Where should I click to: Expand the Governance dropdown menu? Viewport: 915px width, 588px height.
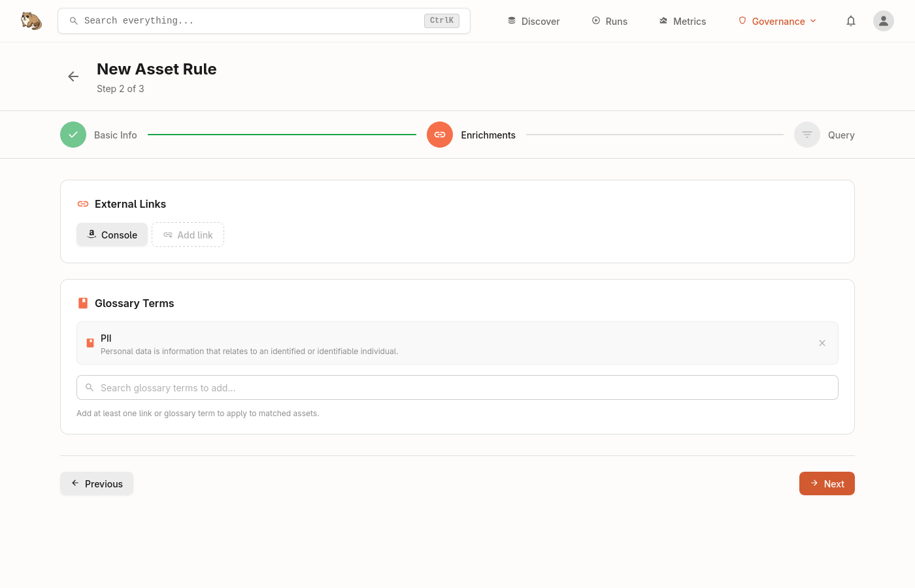coord(778,21)
